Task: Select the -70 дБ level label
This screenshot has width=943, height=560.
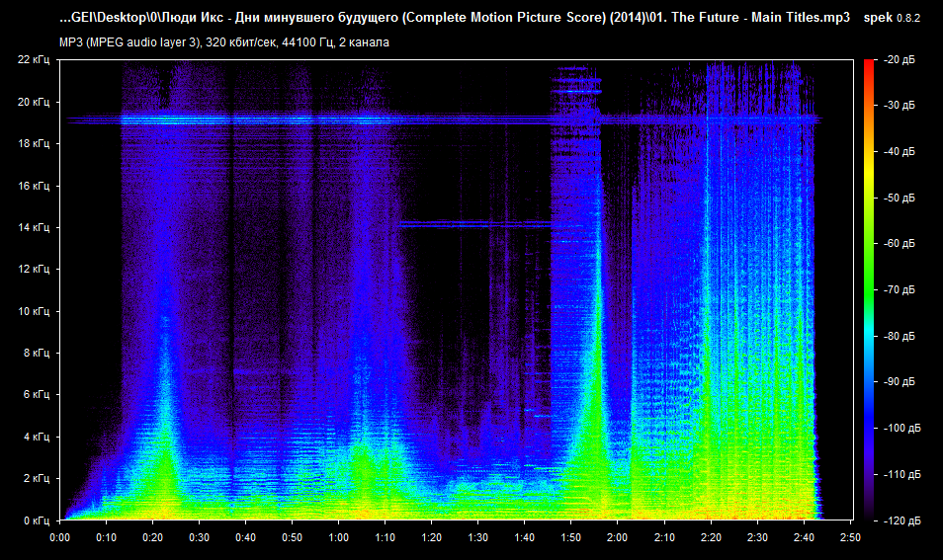Action: point(900,290)
